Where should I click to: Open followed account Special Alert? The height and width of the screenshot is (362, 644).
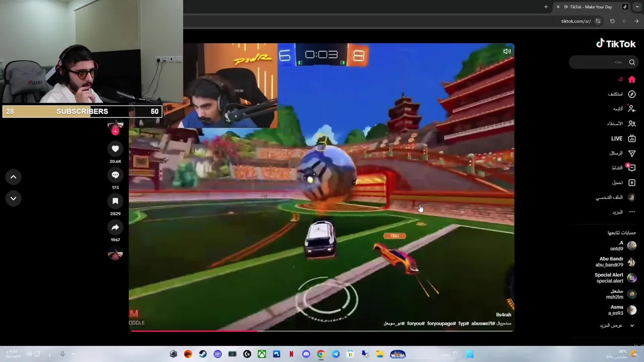point(615,278)
